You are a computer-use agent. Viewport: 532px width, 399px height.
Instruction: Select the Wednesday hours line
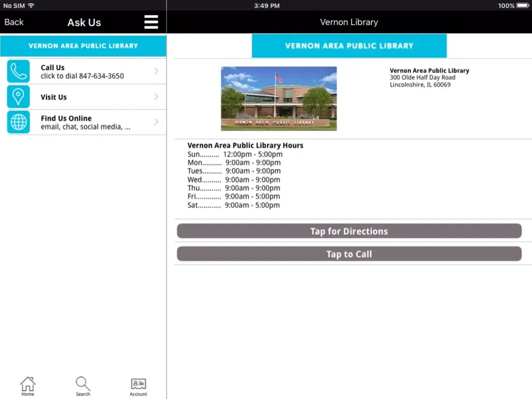point(234,179)
